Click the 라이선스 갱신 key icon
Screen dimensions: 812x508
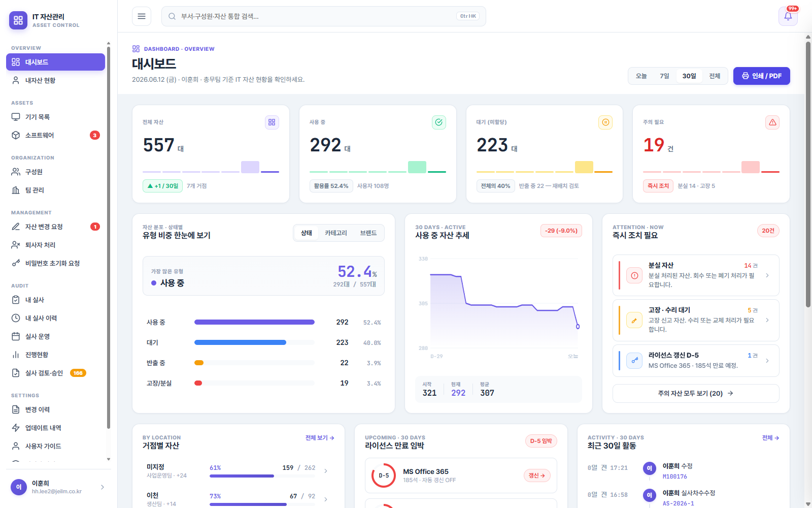click(x=634, y=361)
